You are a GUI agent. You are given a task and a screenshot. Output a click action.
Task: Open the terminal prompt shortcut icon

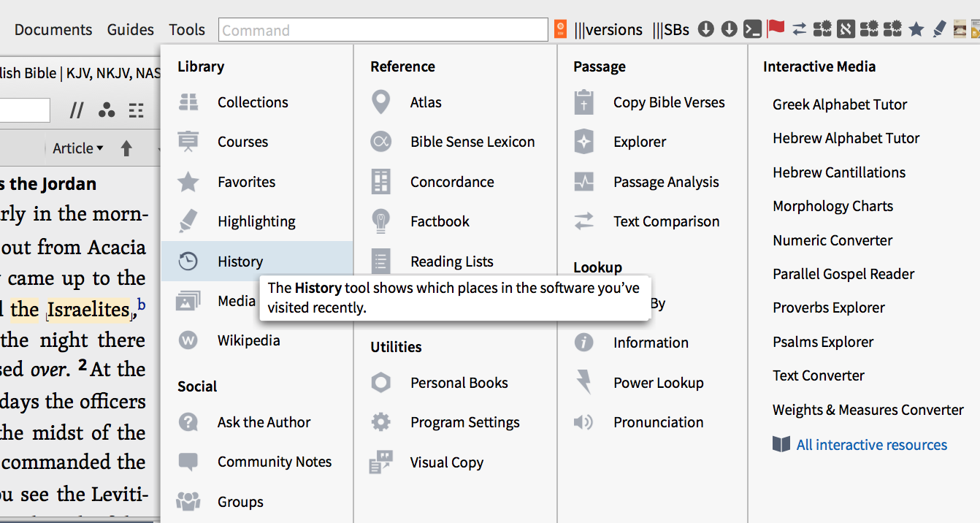[x=752, y=29]
